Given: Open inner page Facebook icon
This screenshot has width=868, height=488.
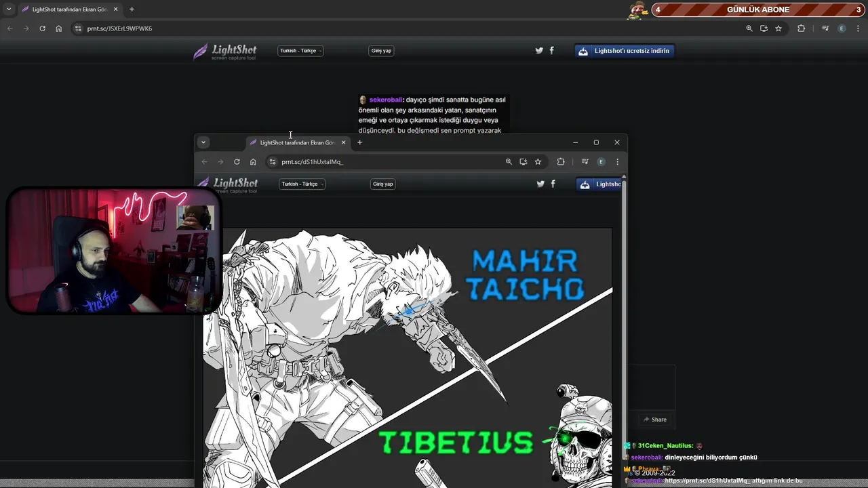Looking at the screenshot, I should coord(553,184).
